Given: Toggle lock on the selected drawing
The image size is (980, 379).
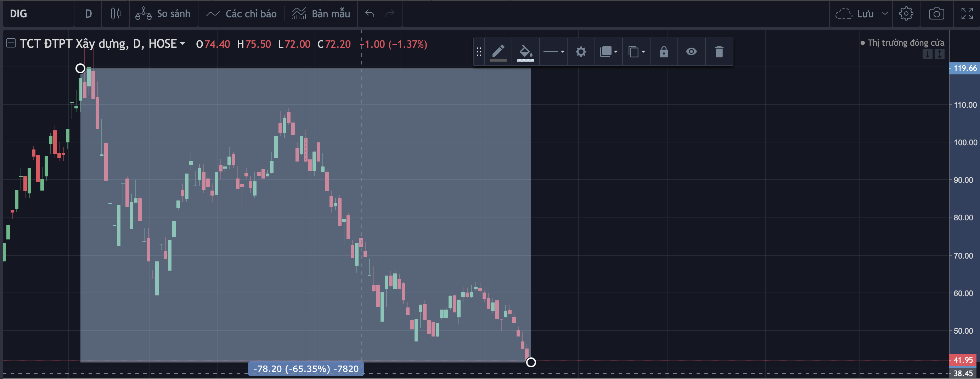Looking at the screenshot, I should click(664, 52).
